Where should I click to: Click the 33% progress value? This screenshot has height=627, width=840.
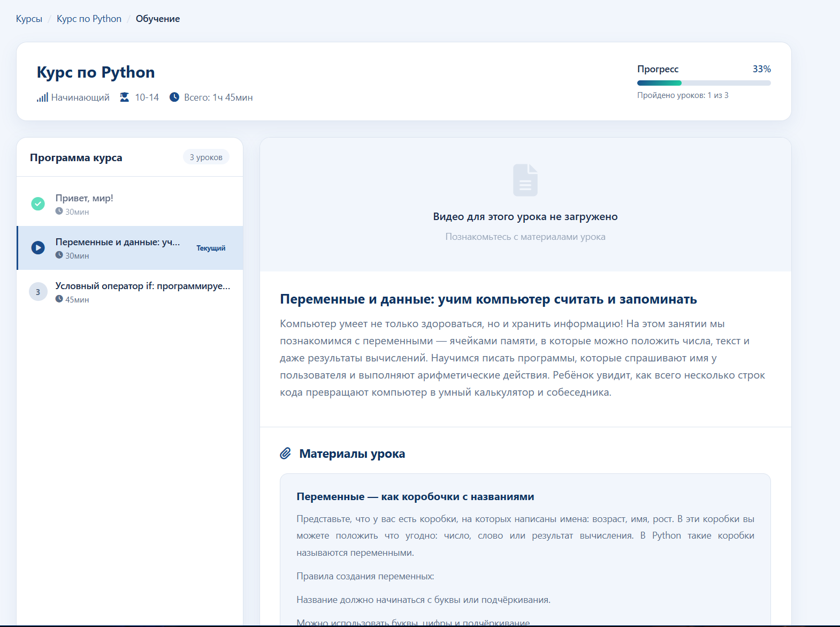click(x=762, y=69)
